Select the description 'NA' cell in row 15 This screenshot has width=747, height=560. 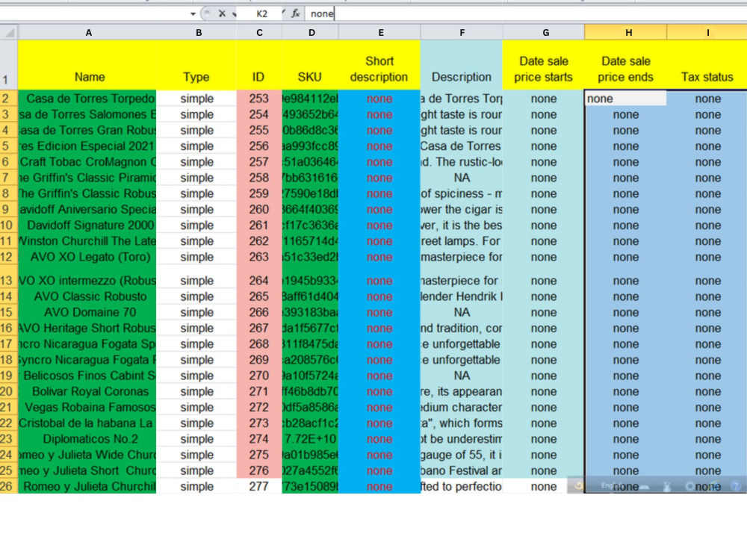click(462, 312)
